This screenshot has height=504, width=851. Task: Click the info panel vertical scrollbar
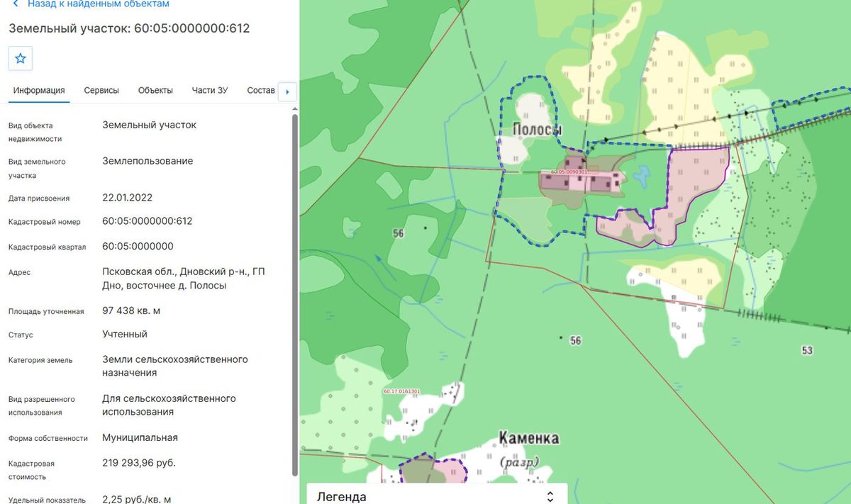(295, 294)
